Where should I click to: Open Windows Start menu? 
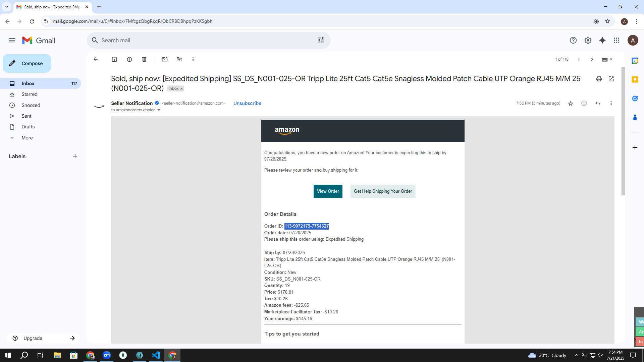click(8, 355)
